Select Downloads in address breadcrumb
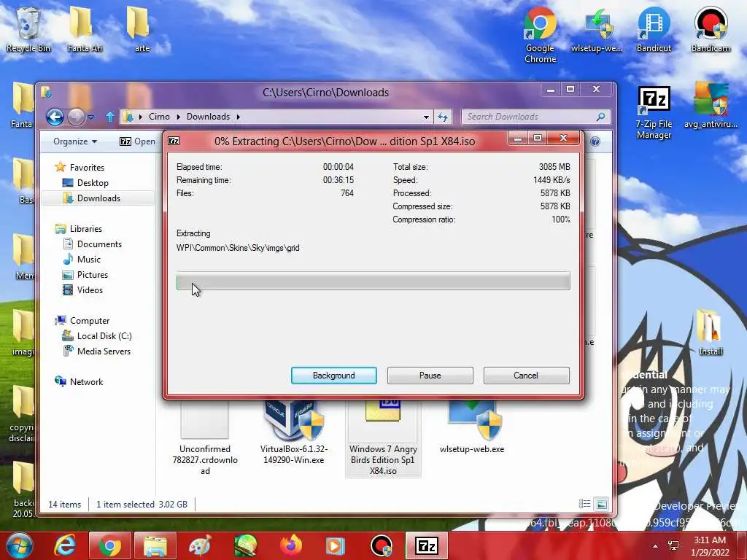This screenshot has width=747, height=560. (x=208, y=117)
